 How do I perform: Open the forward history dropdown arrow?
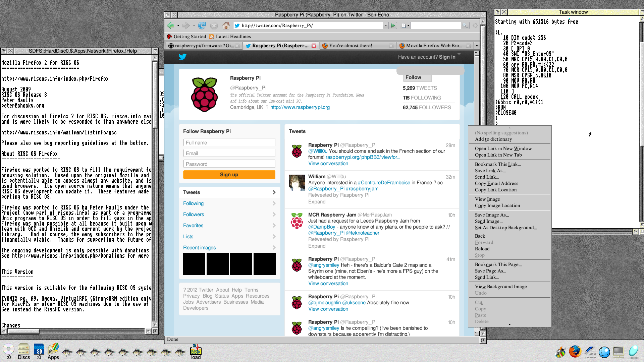(x=194, y=25)
